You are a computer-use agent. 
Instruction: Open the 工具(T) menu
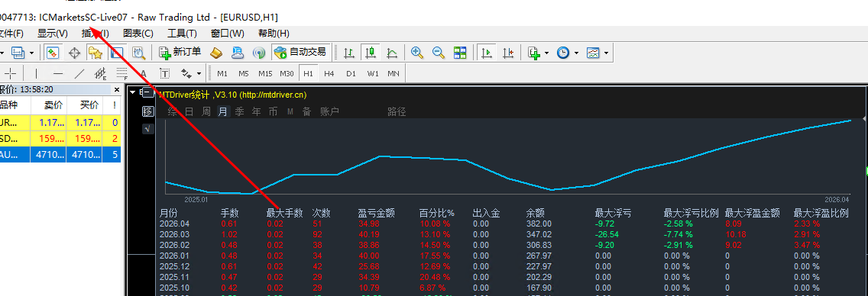click(182, 33)
